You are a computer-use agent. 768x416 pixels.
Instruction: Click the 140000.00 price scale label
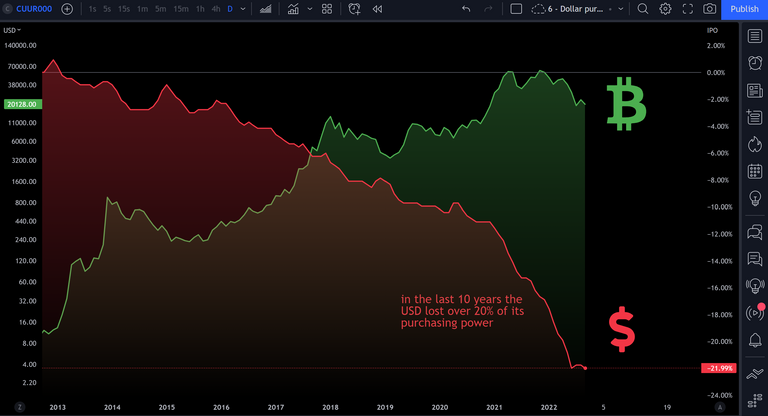(x=20, y=46)
